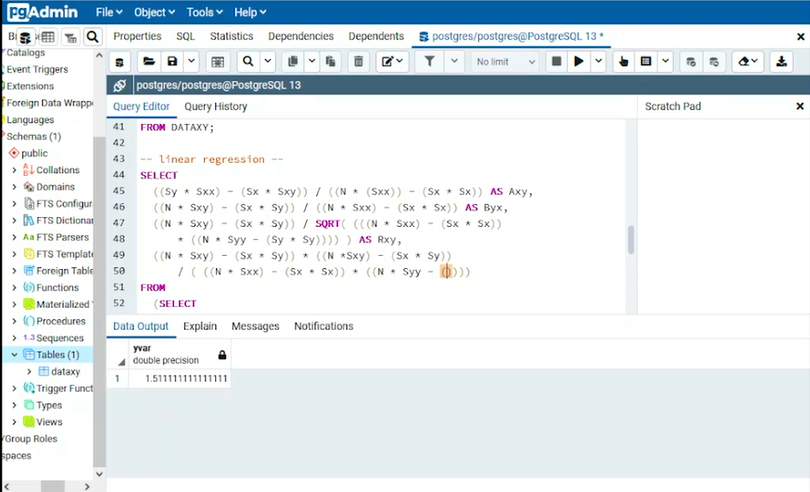Collapse the Tables (1) tree node
The height and width of the screenshot is (492, 810).
(x=14, y=355)
